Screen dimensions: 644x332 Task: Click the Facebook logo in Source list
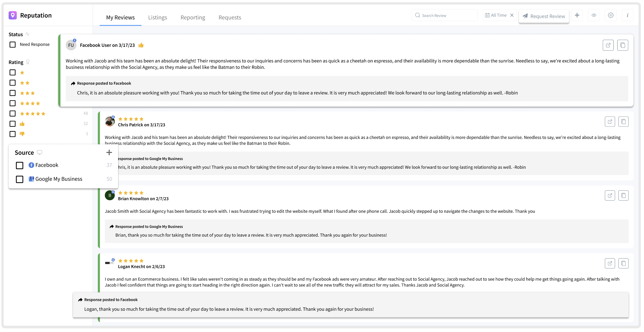31,165
